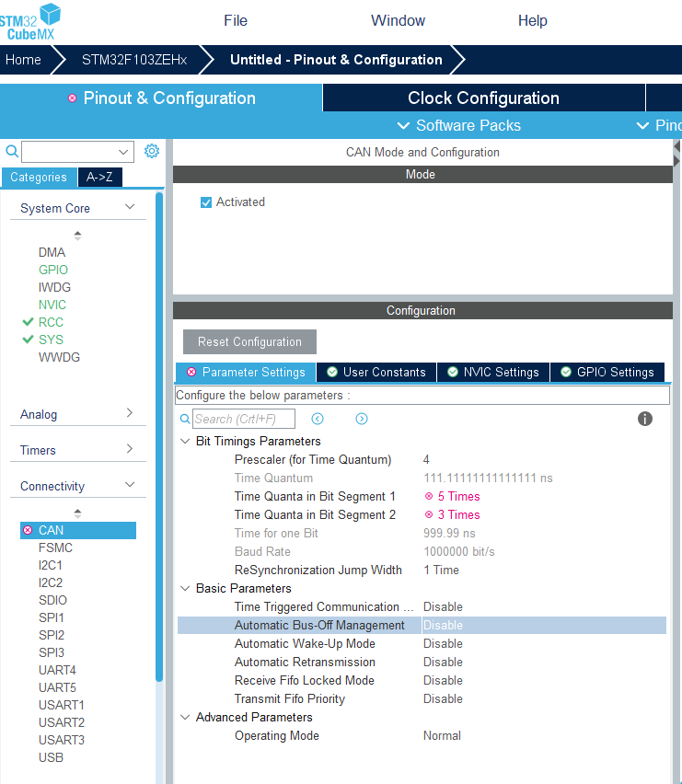Collapse Bit Timings Parameters group
682x784 pixels.
click(185, 441)
